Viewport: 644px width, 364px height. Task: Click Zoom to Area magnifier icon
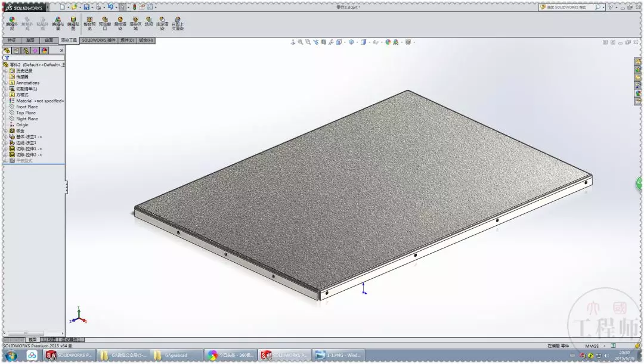tap(308, 42)
